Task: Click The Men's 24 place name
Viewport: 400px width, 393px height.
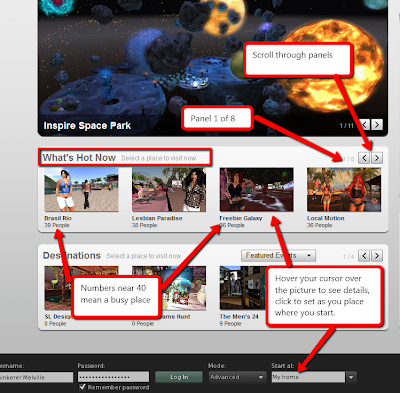Action: (x=239, y=316)
